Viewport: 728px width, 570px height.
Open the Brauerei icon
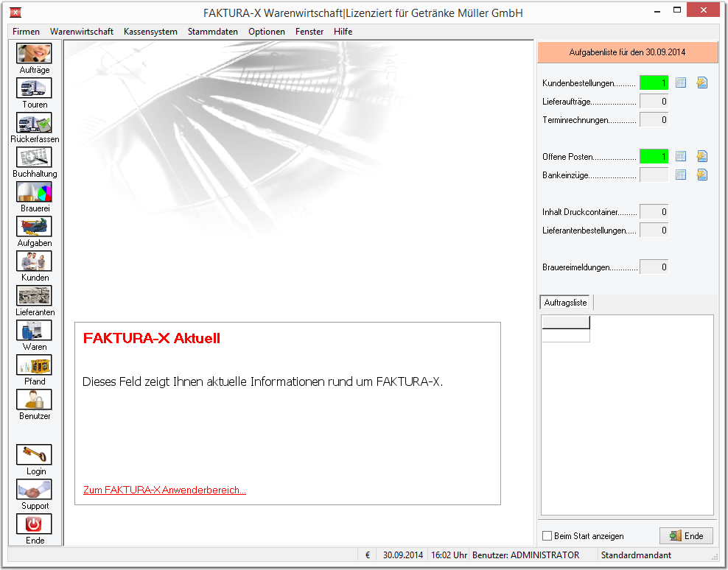(34, 192)
